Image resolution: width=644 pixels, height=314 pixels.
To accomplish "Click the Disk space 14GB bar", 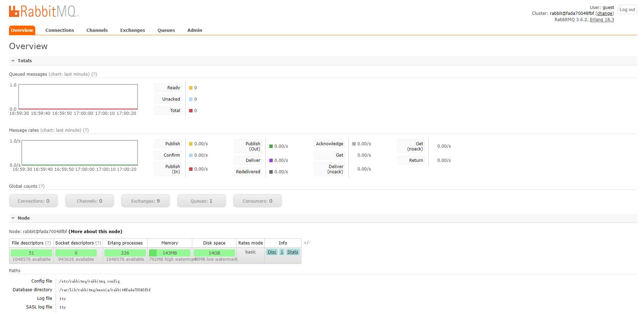I will click(214, 253).
